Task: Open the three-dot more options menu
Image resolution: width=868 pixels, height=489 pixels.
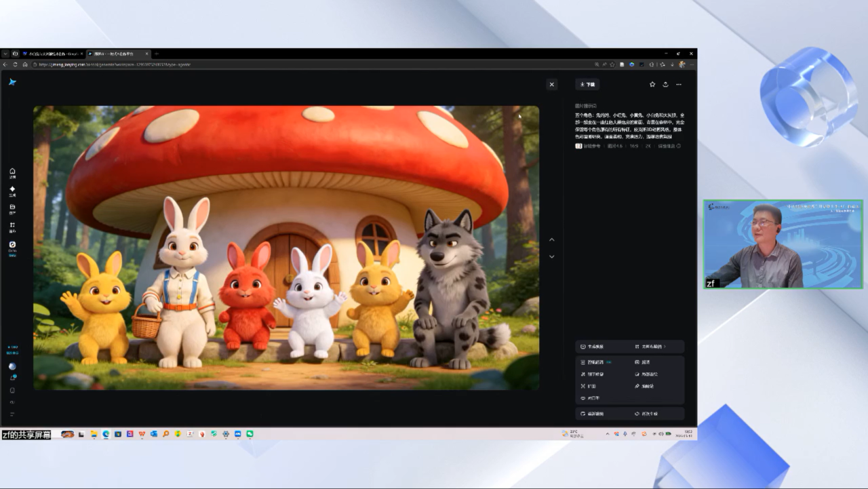Action: tap(679, 85)
